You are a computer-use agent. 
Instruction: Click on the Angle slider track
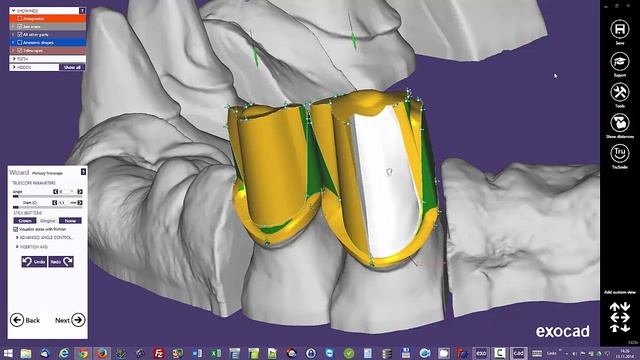[48, 196]
